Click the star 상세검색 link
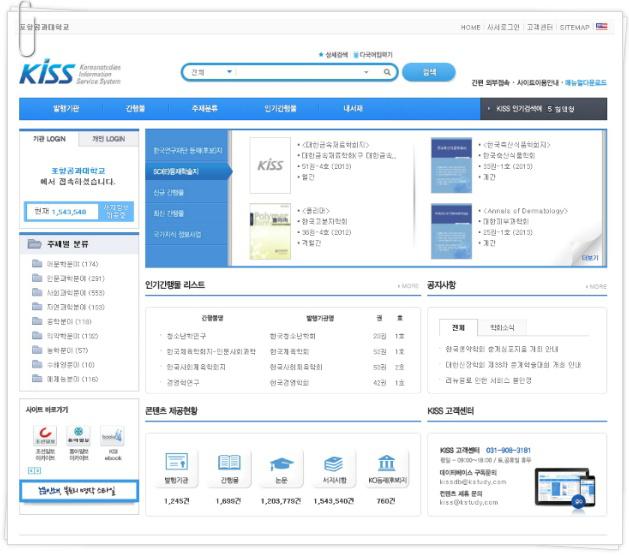 [x=333, y=55]
